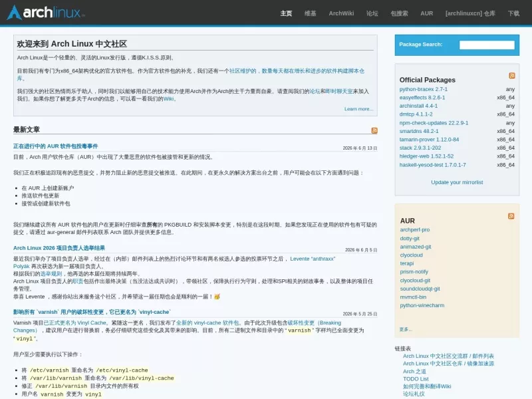Viewport: 532px width, 399px height.
Task: Click the 即时聊天室 link in the welcome box
Action: point(339,91)
